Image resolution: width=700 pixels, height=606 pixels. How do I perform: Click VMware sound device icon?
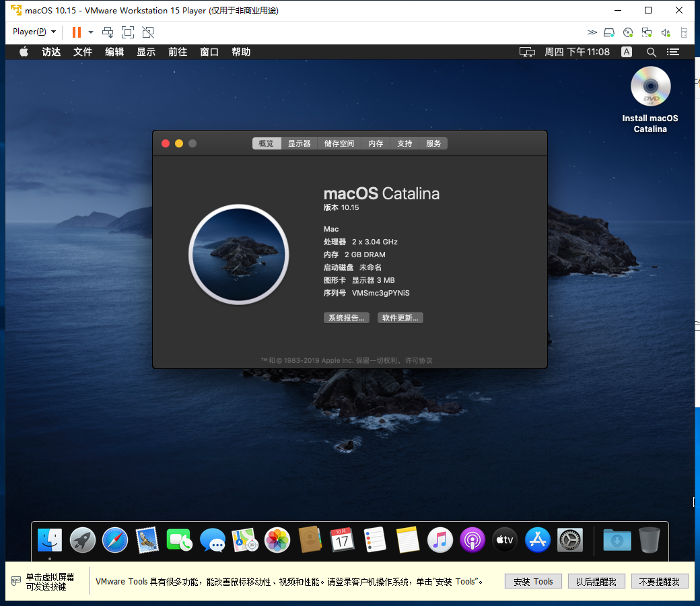(665, 32)
